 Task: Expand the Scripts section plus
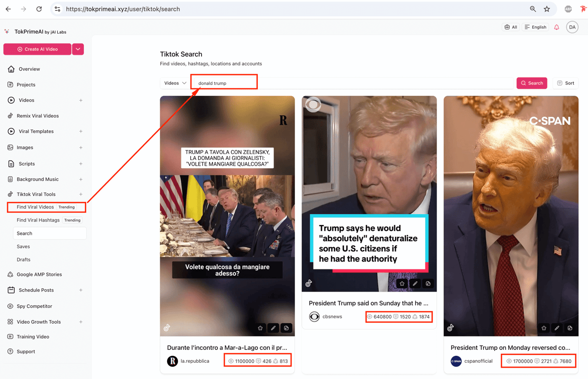(x=81, y=164)
